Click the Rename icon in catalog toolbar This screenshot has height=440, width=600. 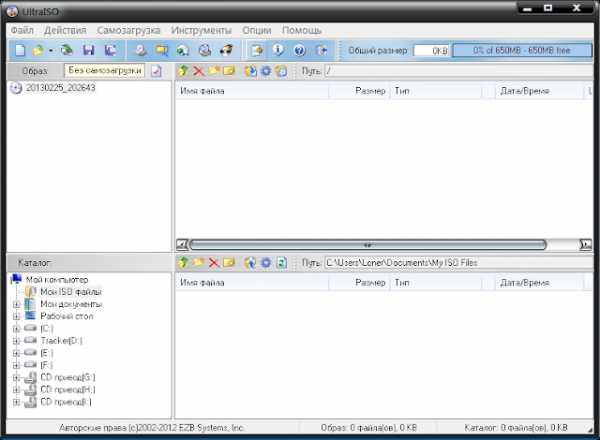[228, 262]
